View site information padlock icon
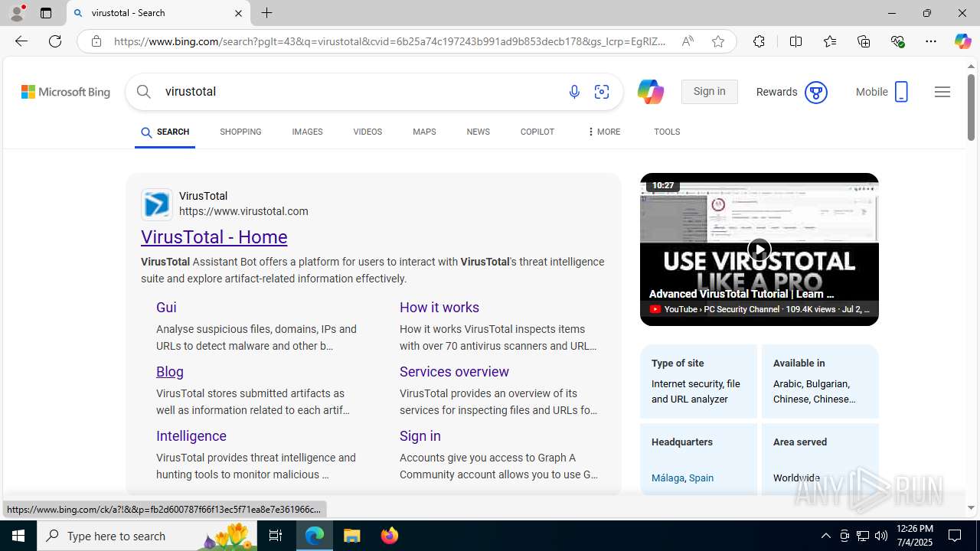 coord(96,41)
